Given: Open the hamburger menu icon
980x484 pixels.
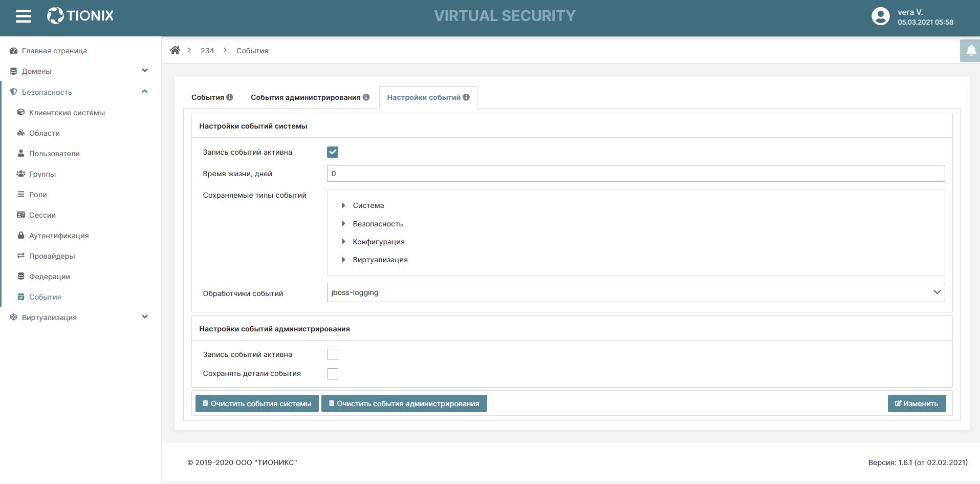Looking at the screenshot, I should (24, 16).
